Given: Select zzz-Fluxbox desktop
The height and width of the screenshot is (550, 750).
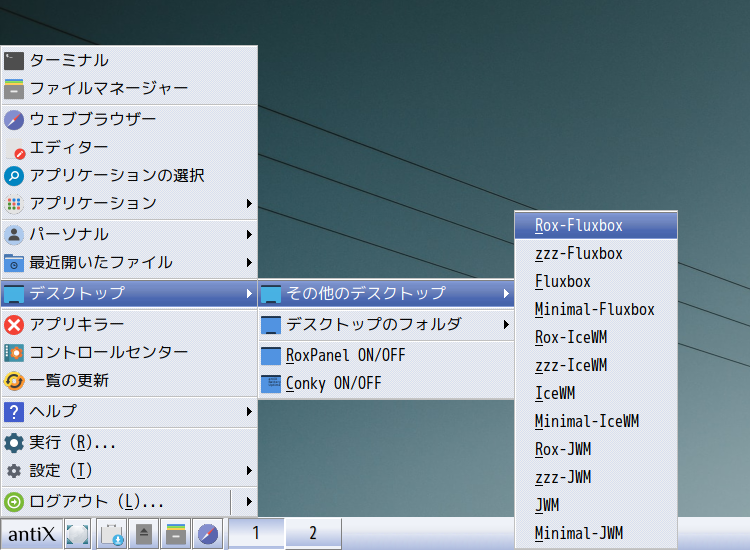Looking at the screenshot, I should [x=596, y=253].
